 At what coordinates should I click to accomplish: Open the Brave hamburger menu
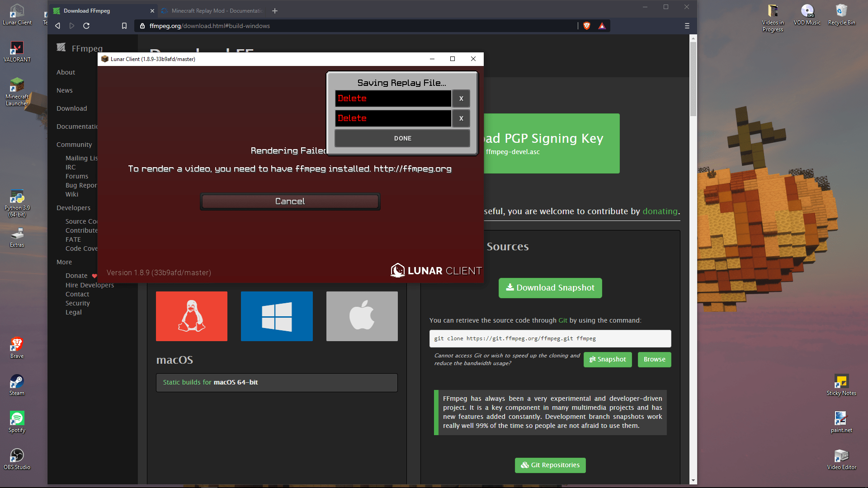687,26
